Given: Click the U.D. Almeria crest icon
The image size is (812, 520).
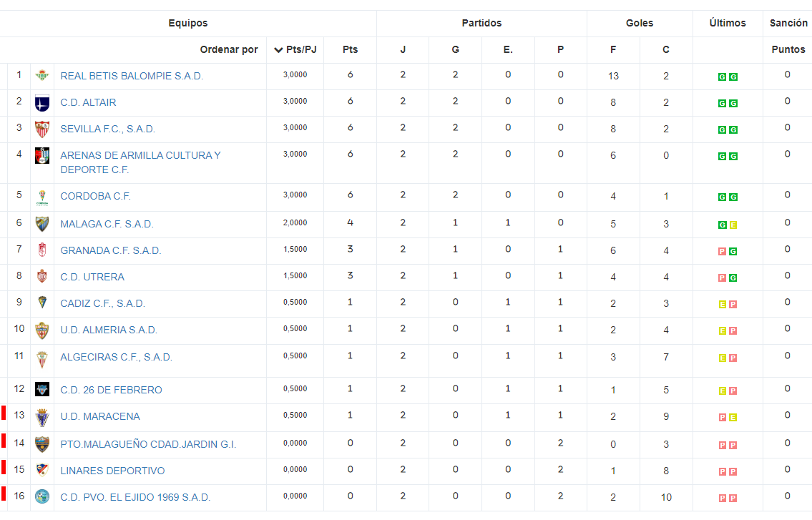Looking at the screenshot, I should pos(42,330).
